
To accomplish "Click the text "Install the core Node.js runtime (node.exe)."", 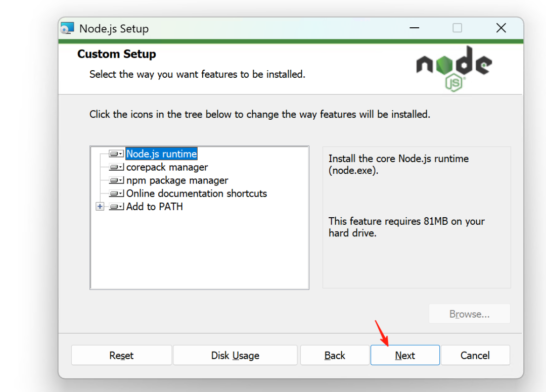I will 398,165.
